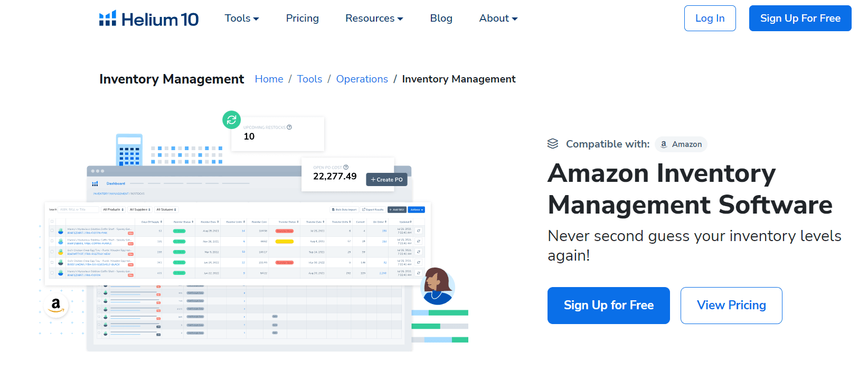This screenshot has width=868, height=369.
Task: Click the stacked layers icon beside Compatible with
Action: 553,144
